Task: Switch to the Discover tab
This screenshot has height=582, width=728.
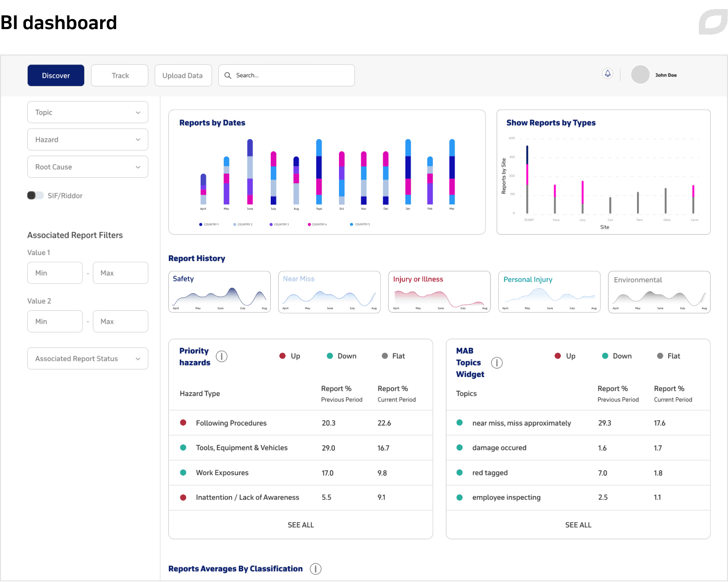Action: coord(56,75)
